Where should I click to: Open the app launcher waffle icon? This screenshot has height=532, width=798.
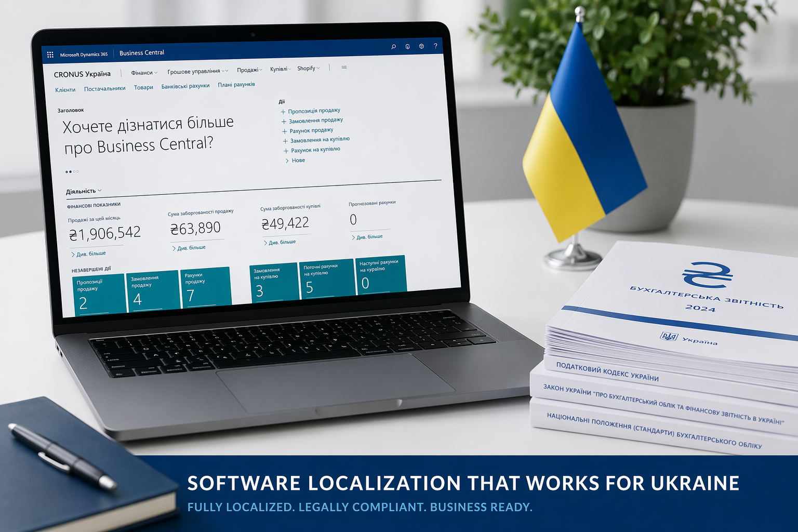tap(50, 55)
